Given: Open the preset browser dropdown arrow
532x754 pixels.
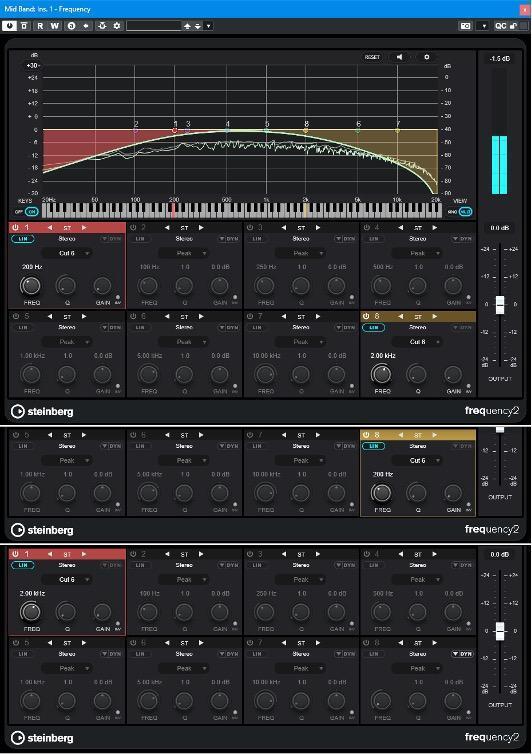Looking at the screenshot, I should click(209, 26).
